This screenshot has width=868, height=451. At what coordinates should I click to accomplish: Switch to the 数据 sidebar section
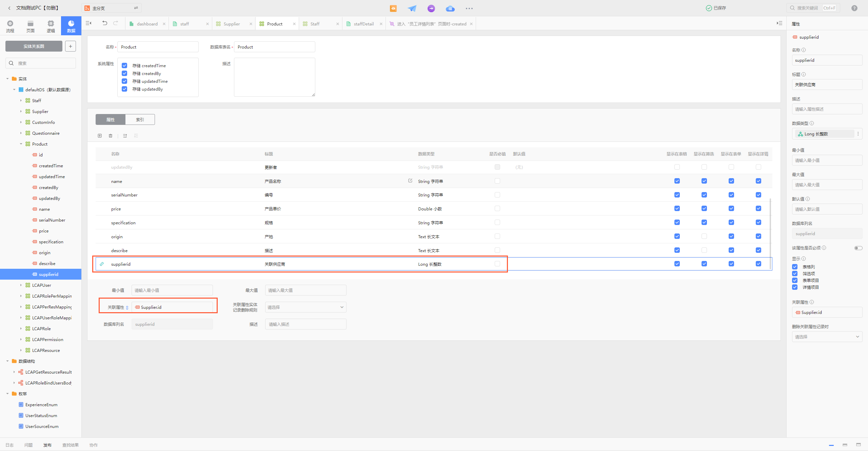(x=71, y=26)
